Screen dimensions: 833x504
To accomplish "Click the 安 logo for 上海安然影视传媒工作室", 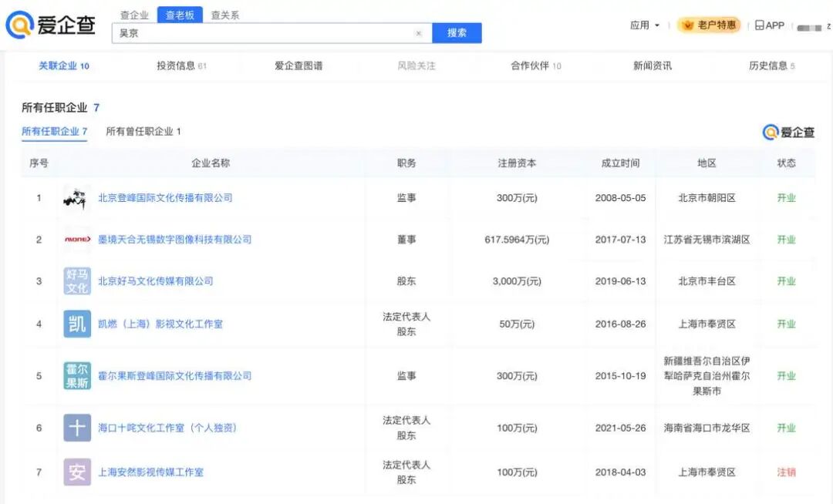I will coord(77,472).
